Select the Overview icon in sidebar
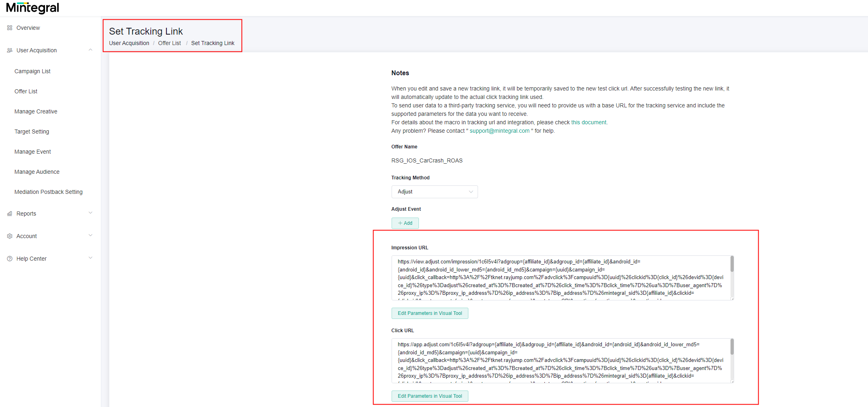 [9, 27]
